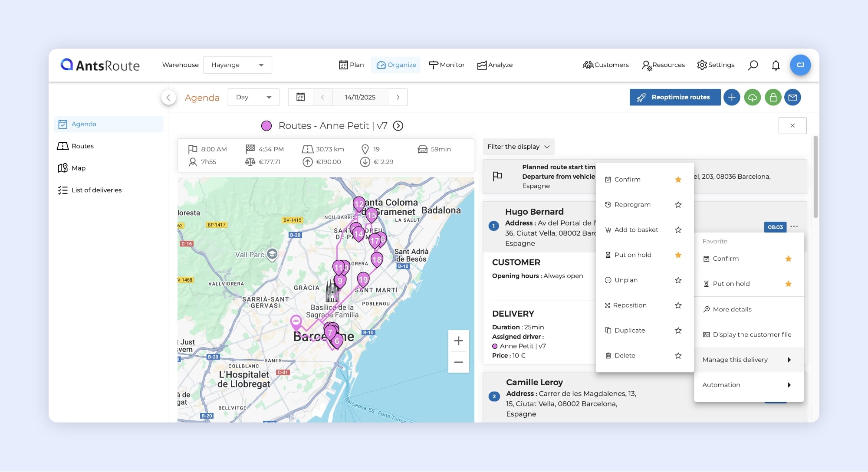
Task: Click the search magnifier icon
Action: pyautogui.click(x=753, y=65)
